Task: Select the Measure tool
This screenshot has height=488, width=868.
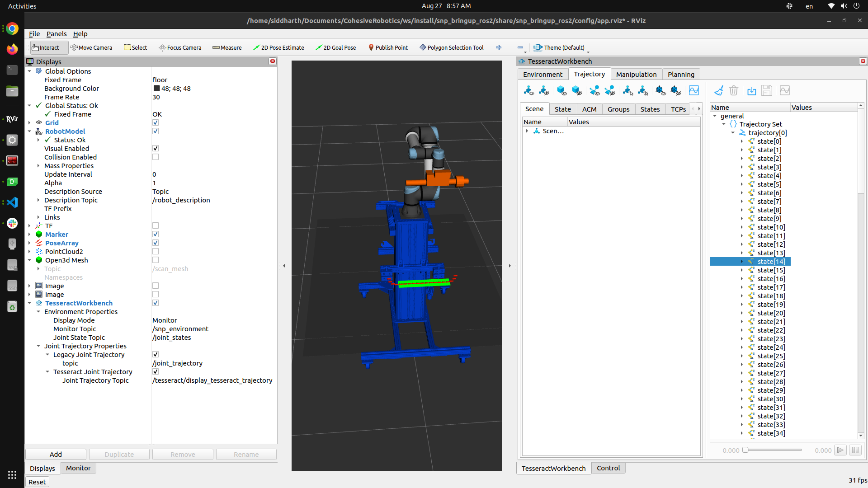Action: pyautogui.click(x=227, y=47)
